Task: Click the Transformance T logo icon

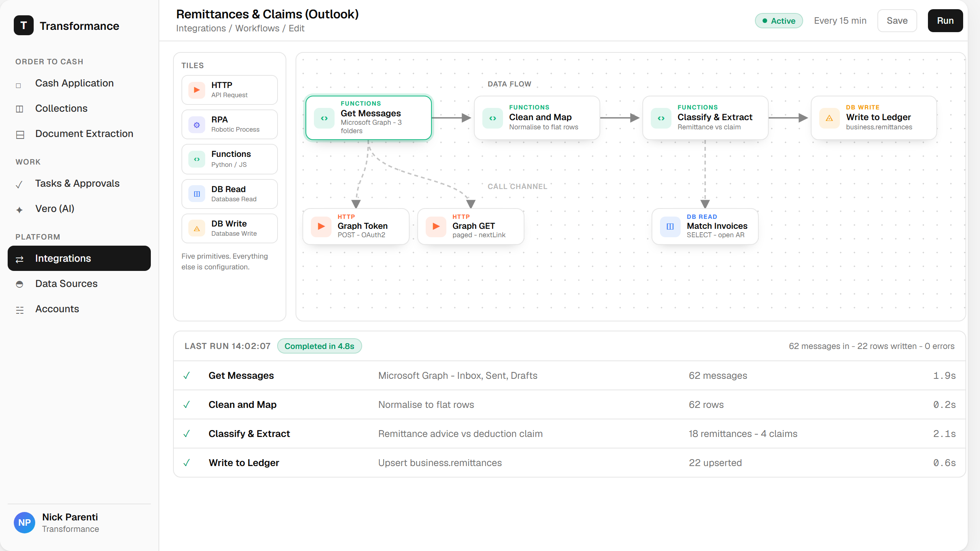Action: (24, 26)
